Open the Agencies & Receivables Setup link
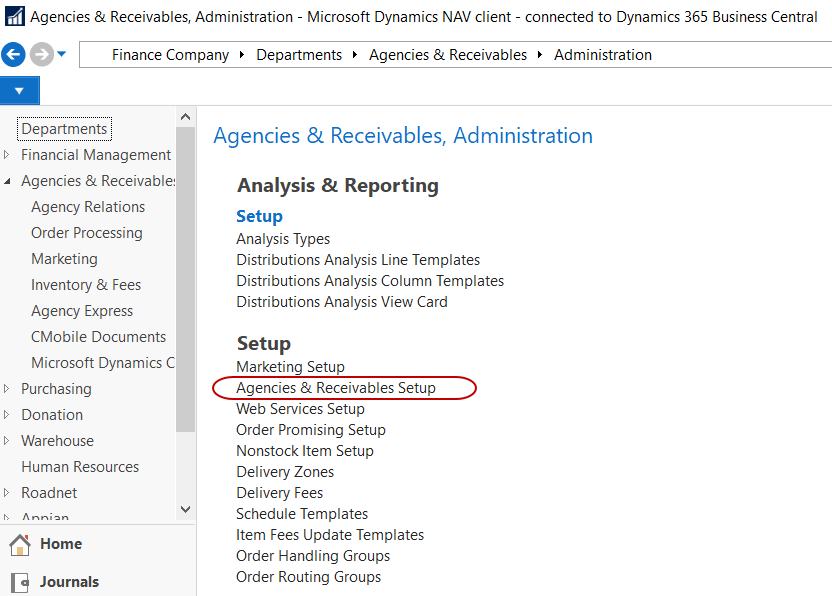 click(x=336, y=388)
